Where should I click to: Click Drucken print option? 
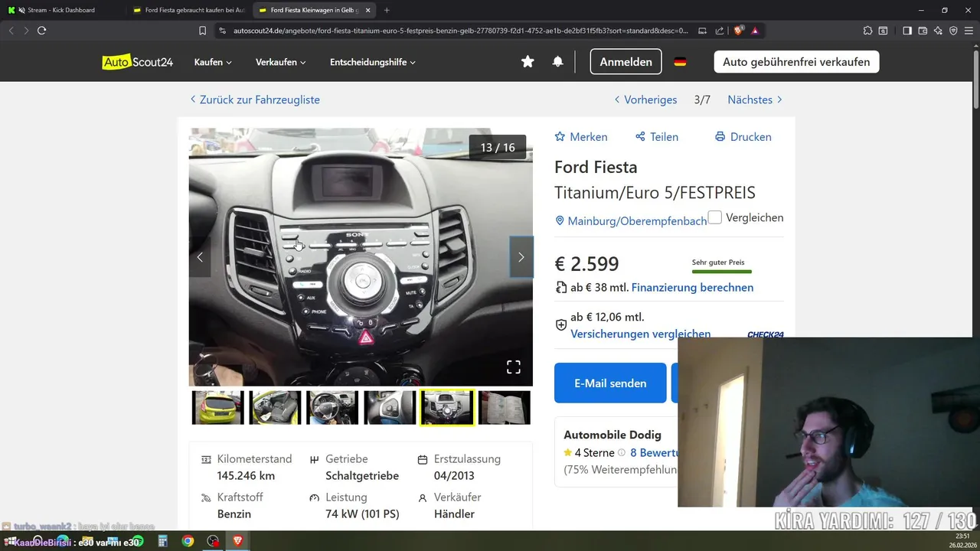click(x=743, y=137)
